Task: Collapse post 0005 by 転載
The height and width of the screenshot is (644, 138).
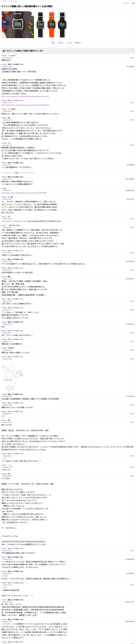Action: pos(2,118)
